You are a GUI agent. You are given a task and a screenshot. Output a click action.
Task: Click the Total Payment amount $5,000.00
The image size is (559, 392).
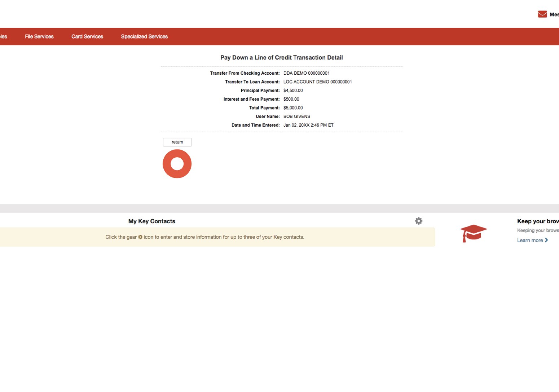(293, 107)
